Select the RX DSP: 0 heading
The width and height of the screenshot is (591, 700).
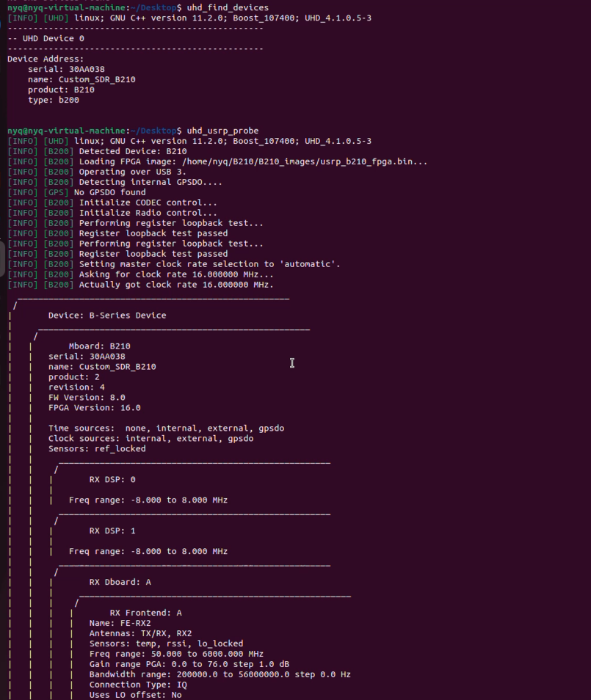pyautogui.click(x=112, y=480)
